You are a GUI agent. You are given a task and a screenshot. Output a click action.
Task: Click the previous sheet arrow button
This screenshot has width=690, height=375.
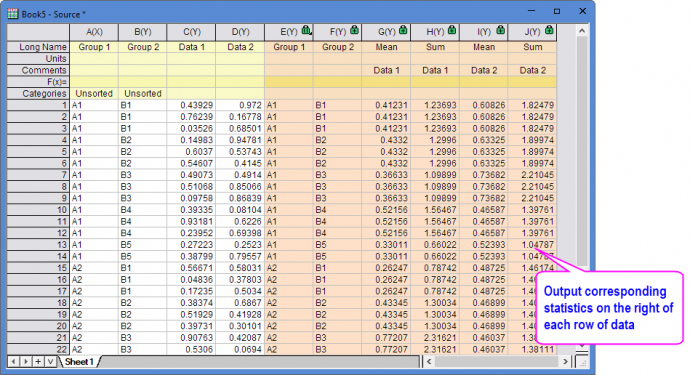coord(14,362)
